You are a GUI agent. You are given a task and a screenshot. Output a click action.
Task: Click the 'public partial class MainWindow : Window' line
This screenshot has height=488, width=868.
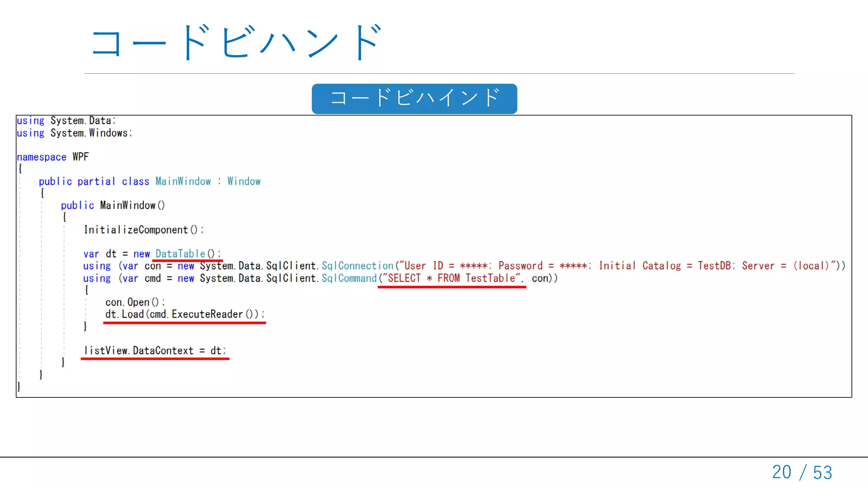coord(150,181)
